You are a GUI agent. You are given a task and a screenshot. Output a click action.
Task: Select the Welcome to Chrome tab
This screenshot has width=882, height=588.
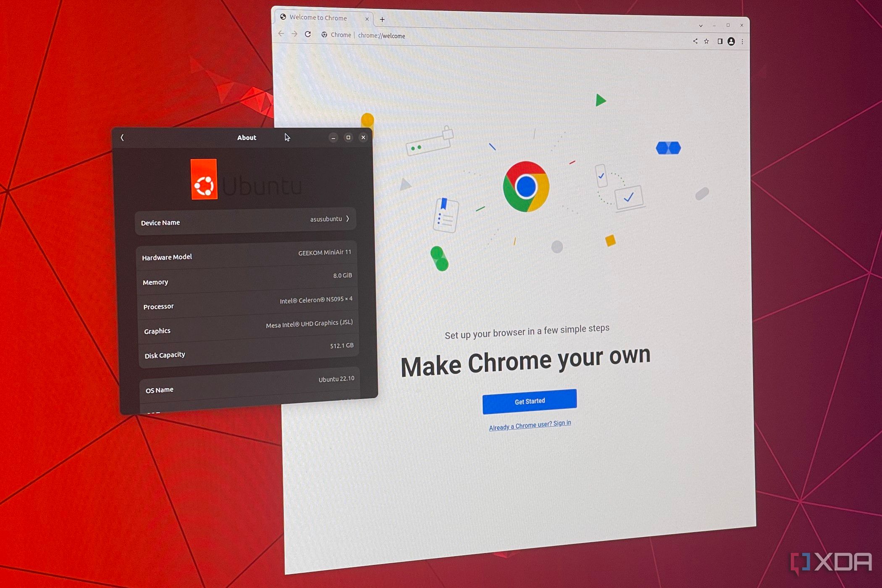point(322,18)
